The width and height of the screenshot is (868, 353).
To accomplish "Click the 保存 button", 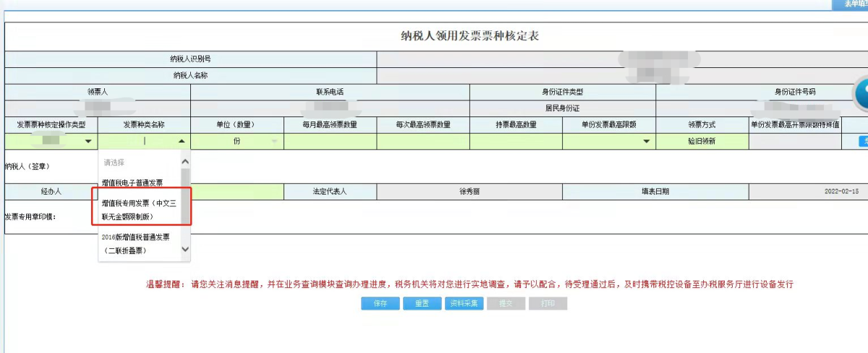I will pyautogui.click(x=380, y=304).
